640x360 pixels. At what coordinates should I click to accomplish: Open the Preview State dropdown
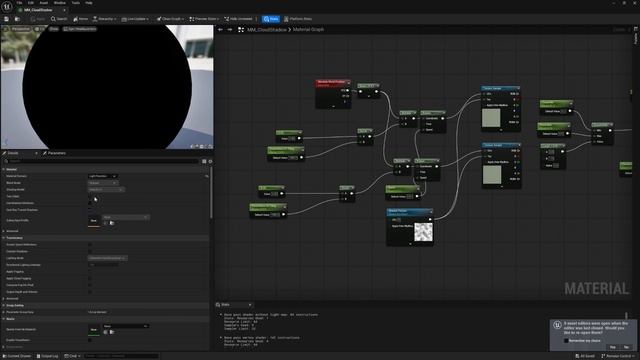click(x=204, y=19)
